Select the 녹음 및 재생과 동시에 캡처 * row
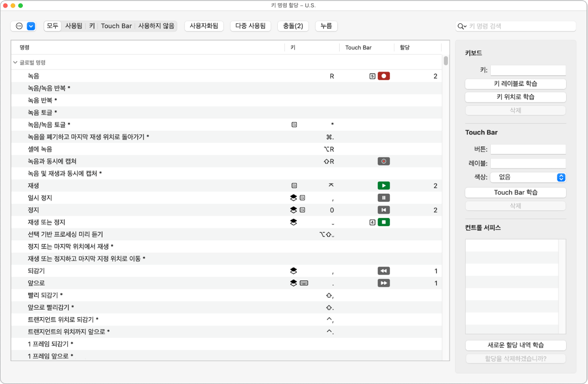Viewport: 588px width, 384px height. click(x=227, y=173)
